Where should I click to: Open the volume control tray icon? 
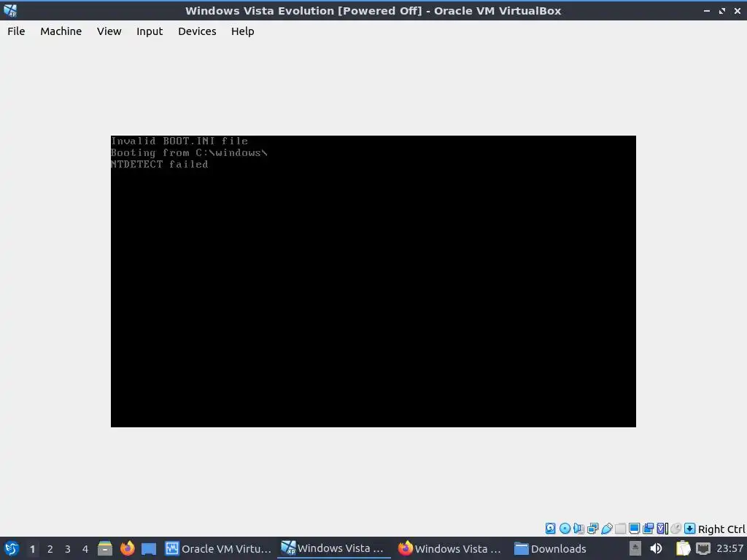tap(656, 548)
